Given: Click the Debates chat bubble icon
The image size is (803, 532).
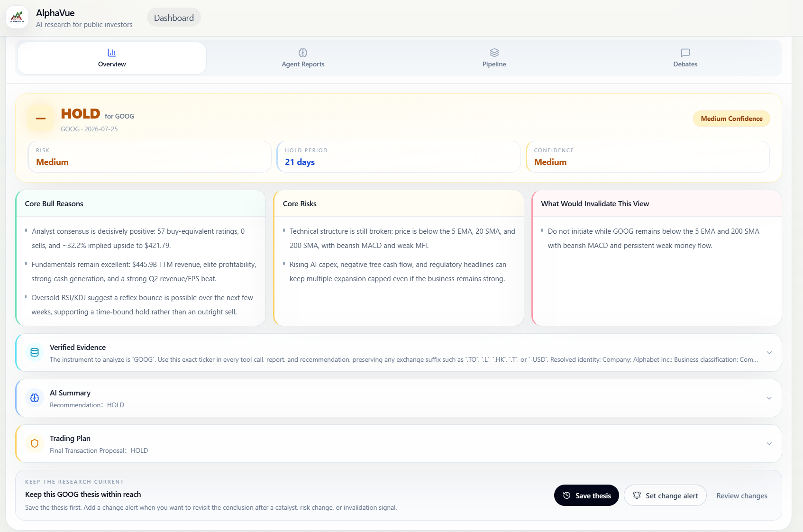Looking at the screenshot, I should pyautogui.click(x=685, y=53).
